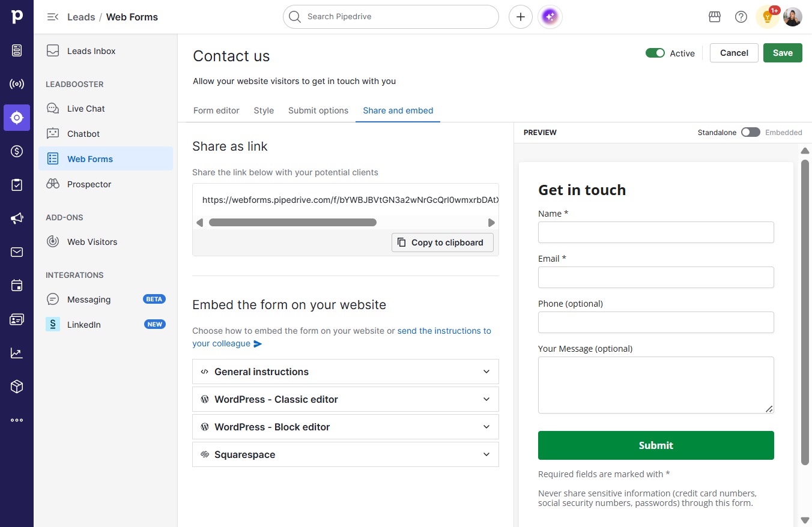Click the green Submit button in preview
This screenshot has height=527, width=812.
[x=656, y=445]
